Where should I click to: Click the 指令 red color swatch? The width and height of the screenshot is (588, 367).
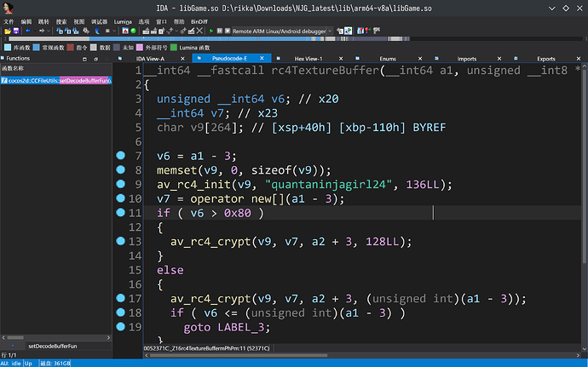70,47
